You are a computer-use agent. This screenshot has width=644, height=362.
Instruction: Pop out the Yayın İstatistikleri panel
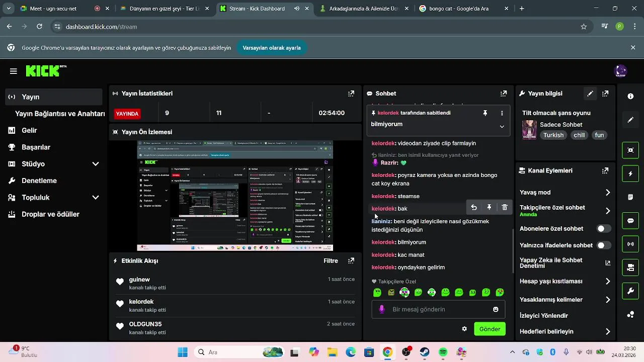pos(351,94)
